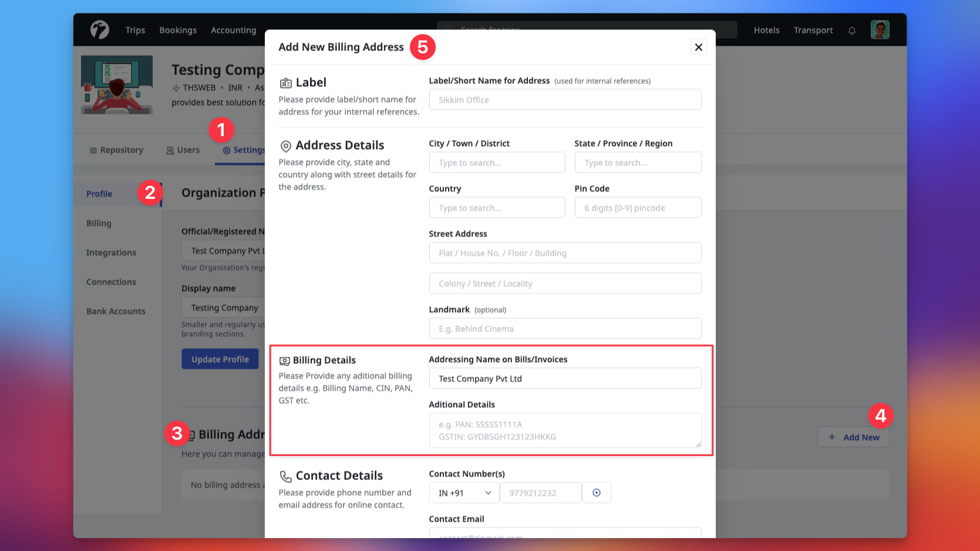Viewport: 980px width, 551px height.
Task: Click the Landmark input field
Action: pos(564,328)
